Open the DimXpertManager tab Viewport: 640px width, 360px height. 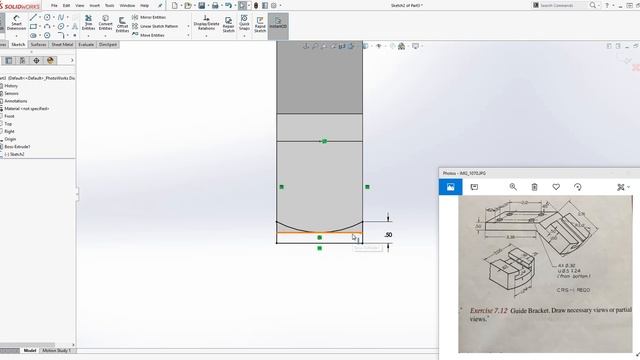point(36,60)
